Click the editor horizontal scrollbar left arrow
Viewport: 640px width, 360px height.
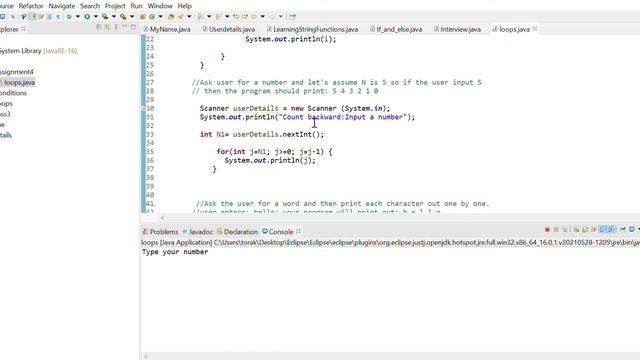point(162,218)
